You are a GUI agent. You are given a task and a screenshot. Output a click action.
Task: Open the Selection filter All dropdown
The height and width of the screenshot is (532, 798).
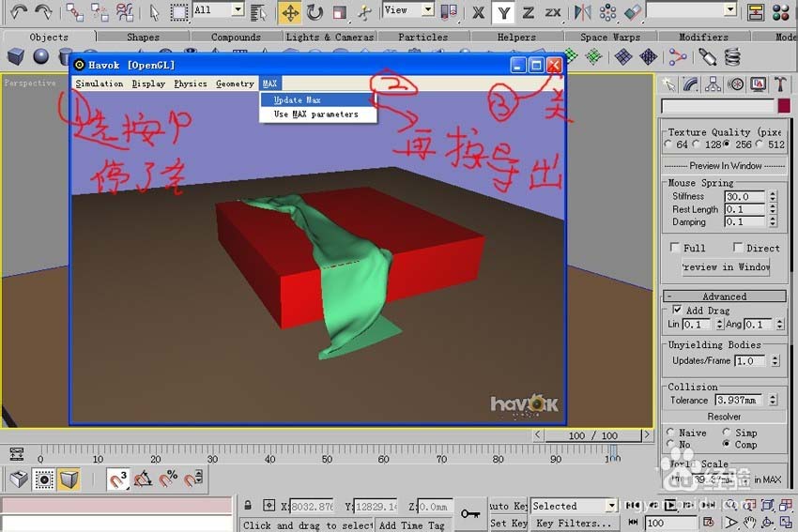[x=219, y=9]
